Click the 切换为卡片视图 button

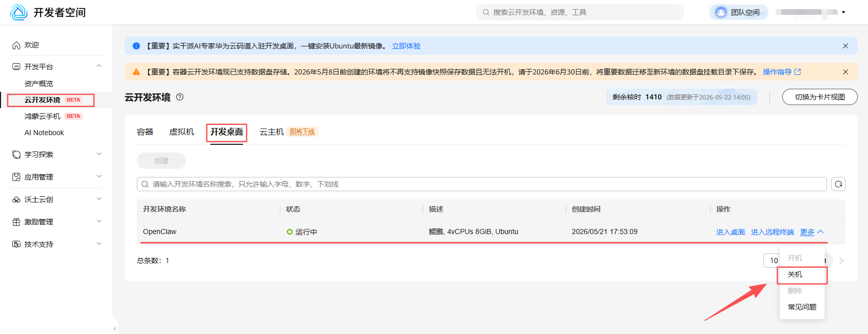click(x=820, y=97)
